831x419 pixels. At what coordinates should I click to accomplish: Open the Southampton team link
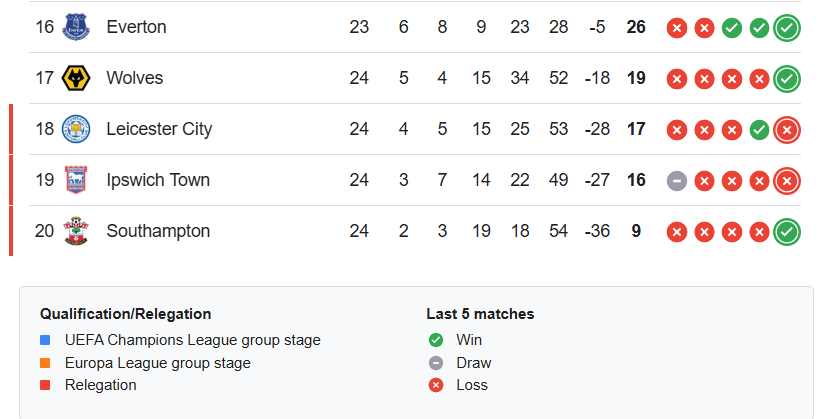coord(158,231)
